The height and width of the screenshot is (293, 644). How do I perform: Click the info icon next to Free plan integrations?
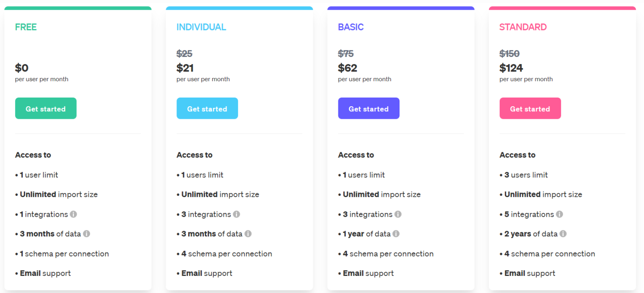74,214
